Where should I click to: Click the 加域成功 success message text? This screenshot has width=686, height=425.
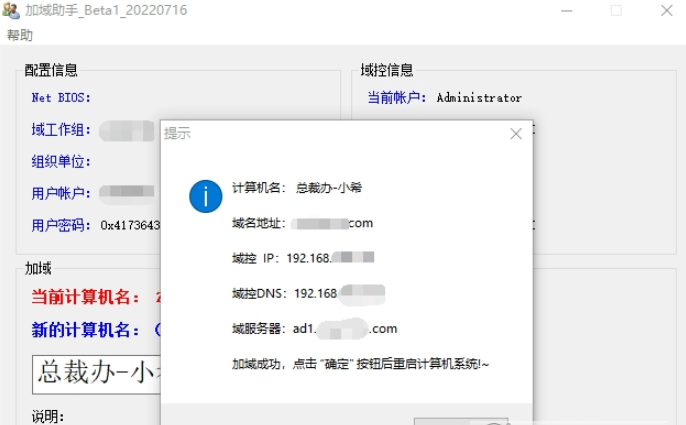coord(360,364)
